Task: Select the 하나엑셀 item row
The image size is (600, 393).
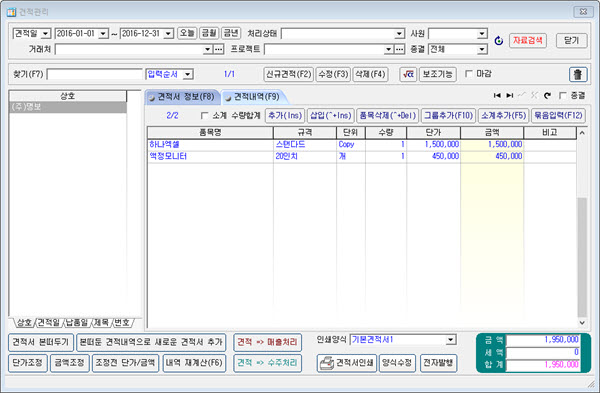Action: coord(362,145)
